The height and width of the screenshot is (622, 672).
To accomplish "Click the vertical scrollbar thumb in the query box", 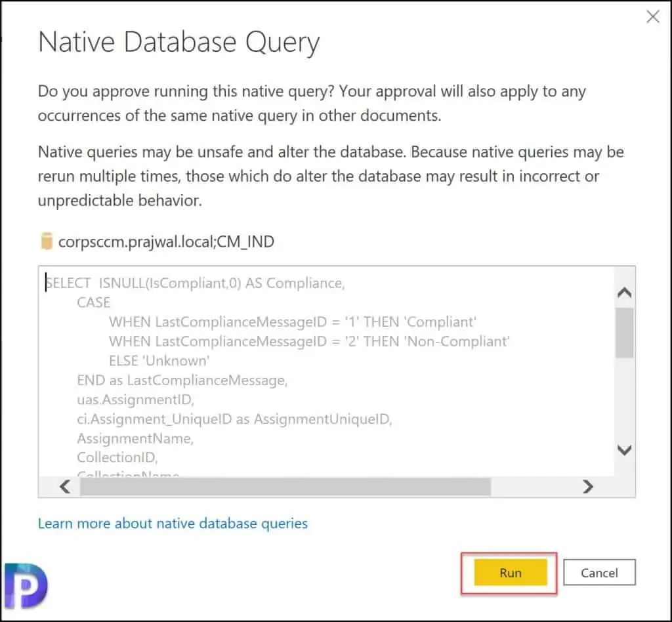I will click(625, 333).
